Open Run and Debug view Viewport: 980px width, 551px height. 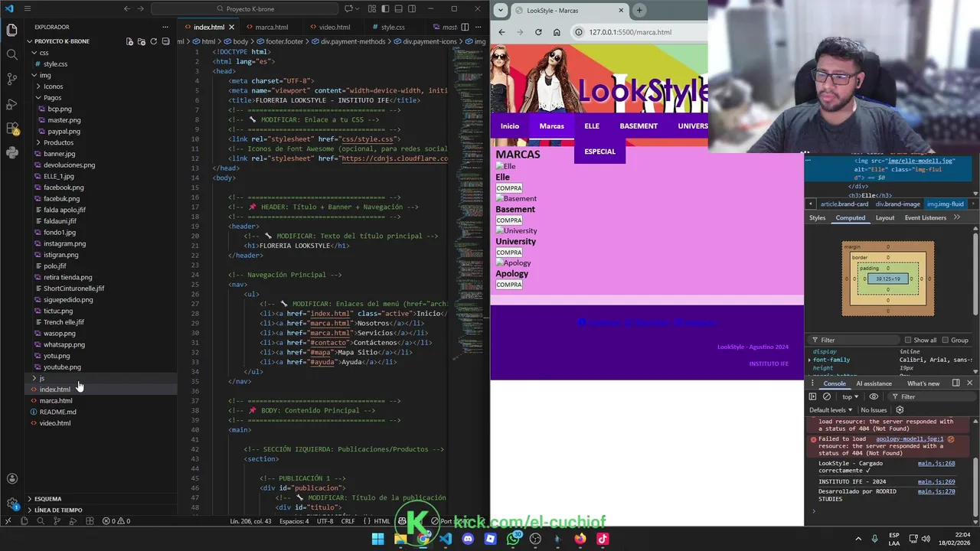pyautogui.click(x=11, y=103)
